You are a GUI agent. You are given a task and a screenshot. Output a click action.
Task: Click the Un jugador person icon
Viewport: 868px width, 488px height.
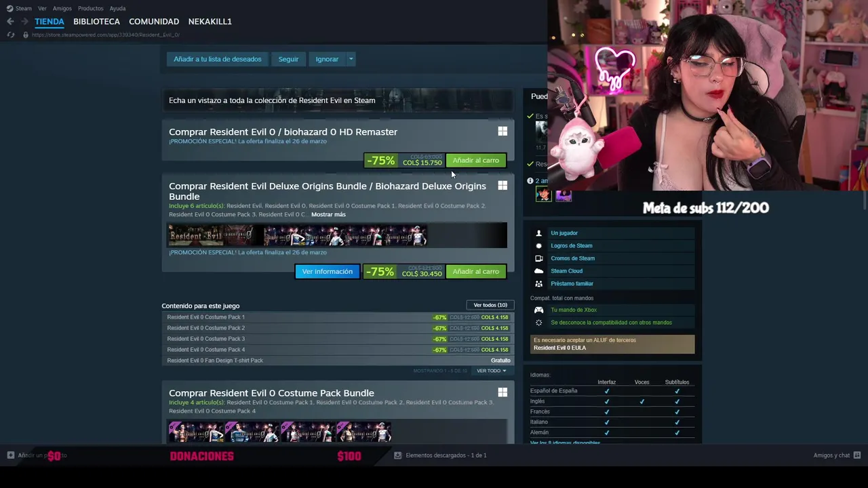(x=539, y=233)
